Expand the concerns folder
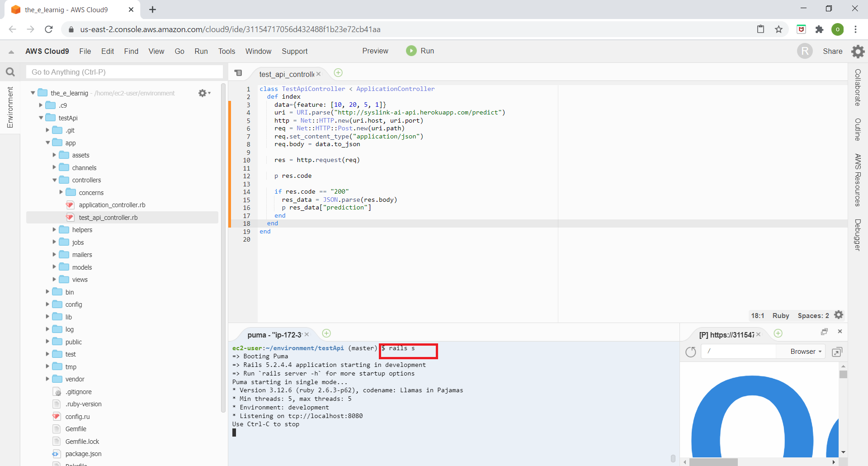 coord(61,192)
